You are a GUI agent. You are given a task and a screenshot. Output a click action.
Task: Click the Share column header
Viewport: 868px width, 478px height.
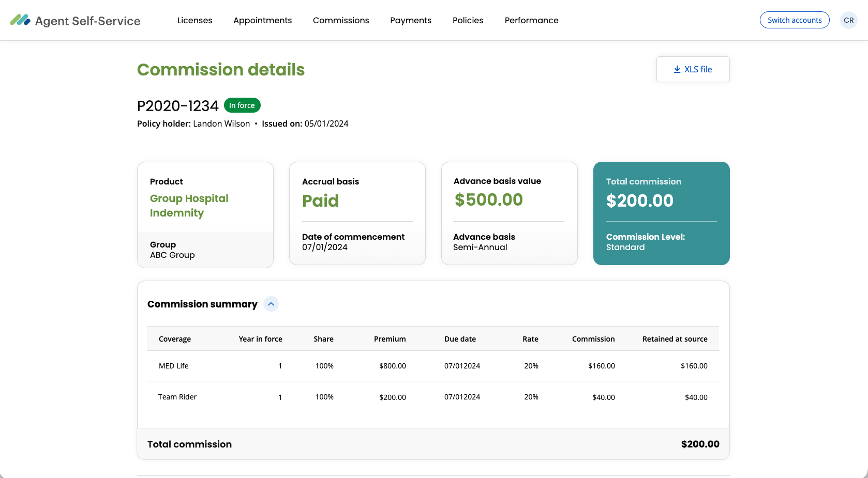(x=323, y=339)
